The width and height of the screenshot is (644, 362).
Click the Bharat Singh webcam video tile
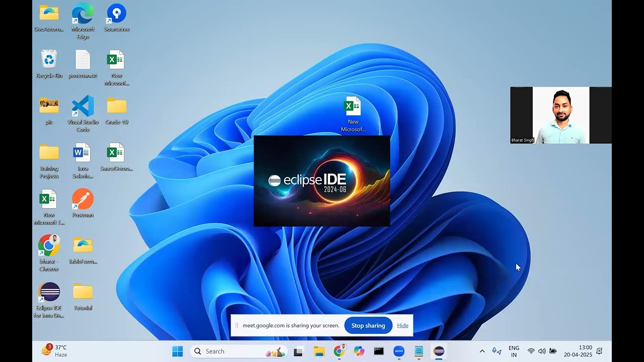561,115
